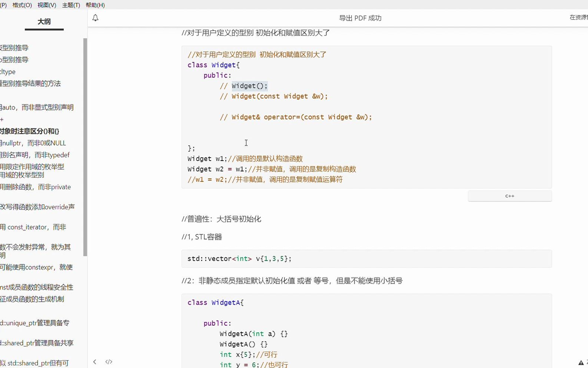Click code line int x{5};//可行

(249, 354)
